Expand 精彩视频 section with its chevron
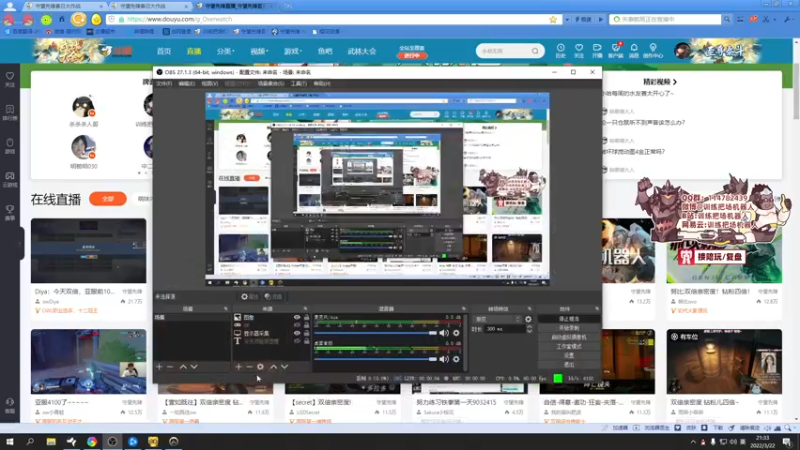The height and width of the screenshot is (450, 800). click(675, 82)
